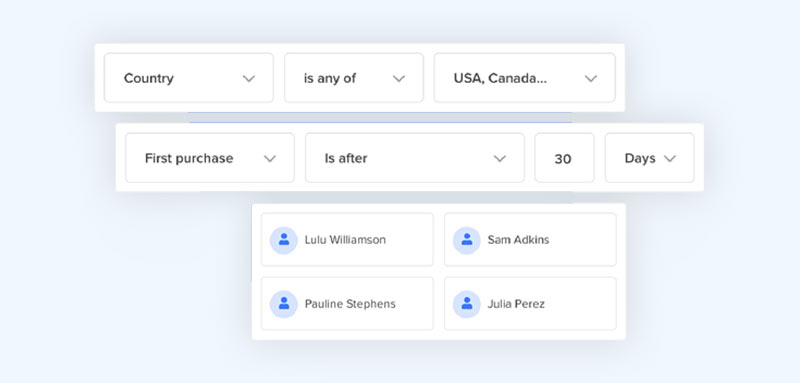Open the Days unit dropdown
Screen dimensions: 800x383
(x=649, y=158)
